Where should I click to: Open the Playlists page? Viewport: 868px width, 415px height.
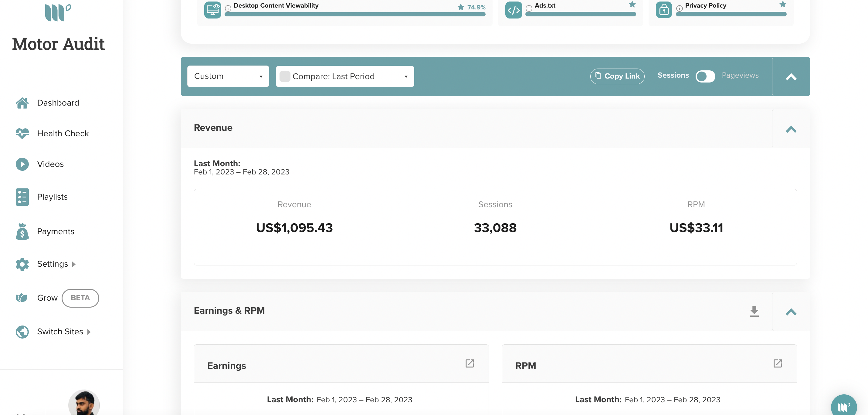(52, 197)
